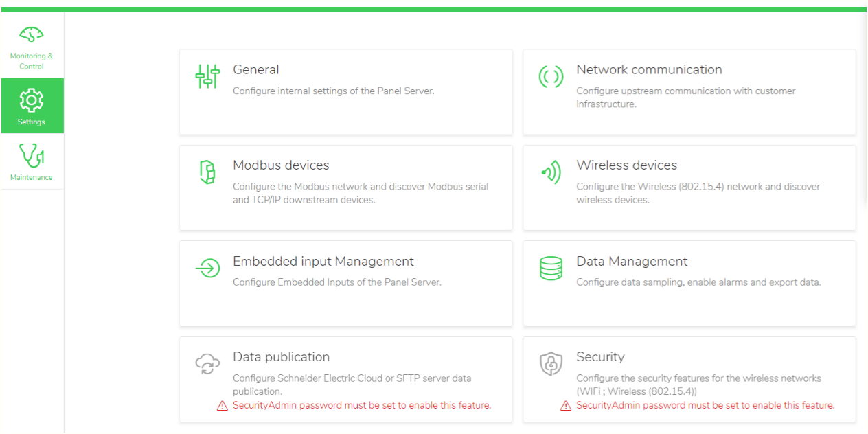Open the Embedded input Management title
Viewport: 868px width, 434px height.
coord(323,261)
